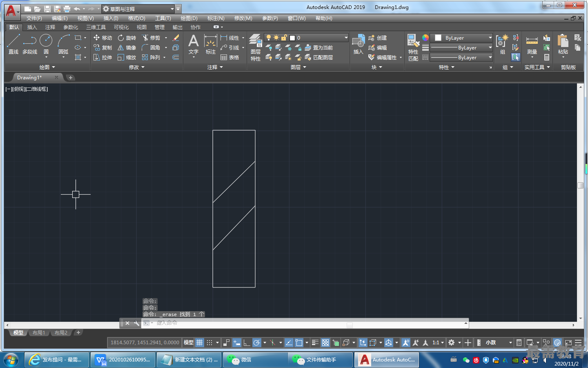Select the 圆 circle tool
The width and height of the screenshot is (588, 368).
coord(46,44)
